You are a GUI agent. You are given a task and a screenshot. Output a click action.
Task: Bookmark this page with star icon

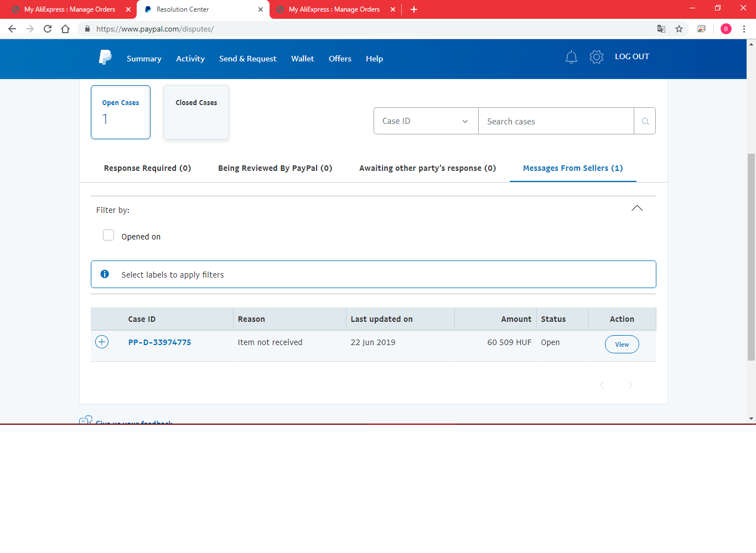coord(679,29)
